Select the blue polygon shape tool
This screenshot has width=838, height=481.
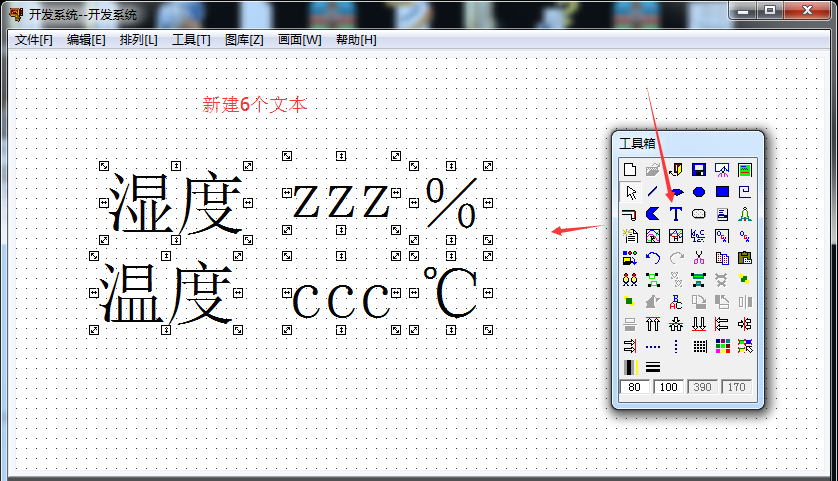coord(653,214)
